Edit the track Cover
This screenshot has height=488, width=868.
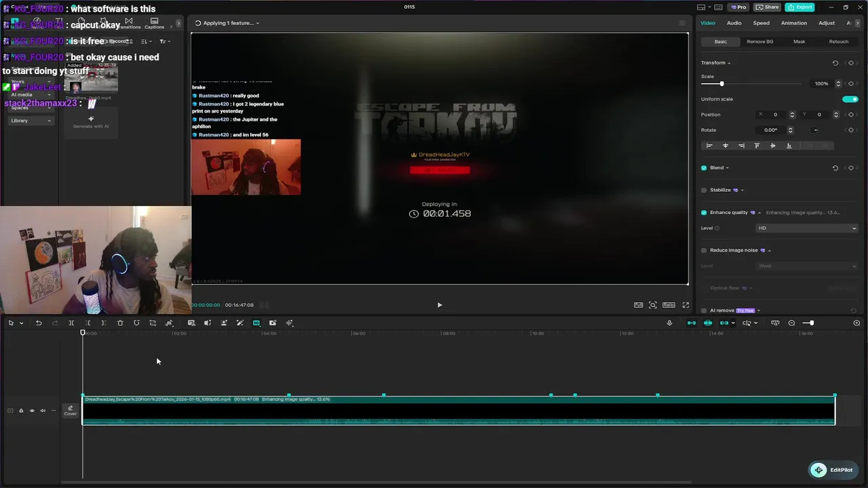tap(70, 411)
